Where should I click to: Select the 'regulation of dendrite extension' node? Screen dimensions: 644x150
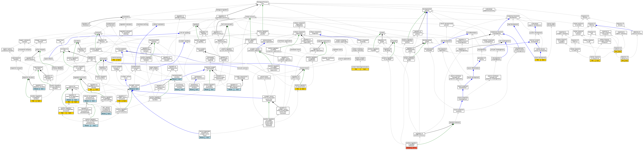click(x=419, y=134)
